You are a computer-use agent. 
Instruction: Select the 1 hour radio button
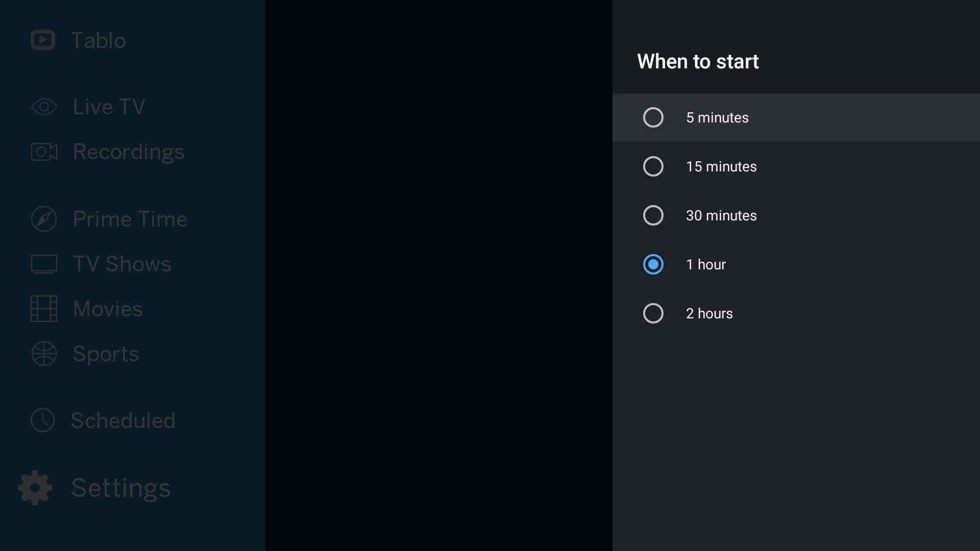tap(653, 264)
